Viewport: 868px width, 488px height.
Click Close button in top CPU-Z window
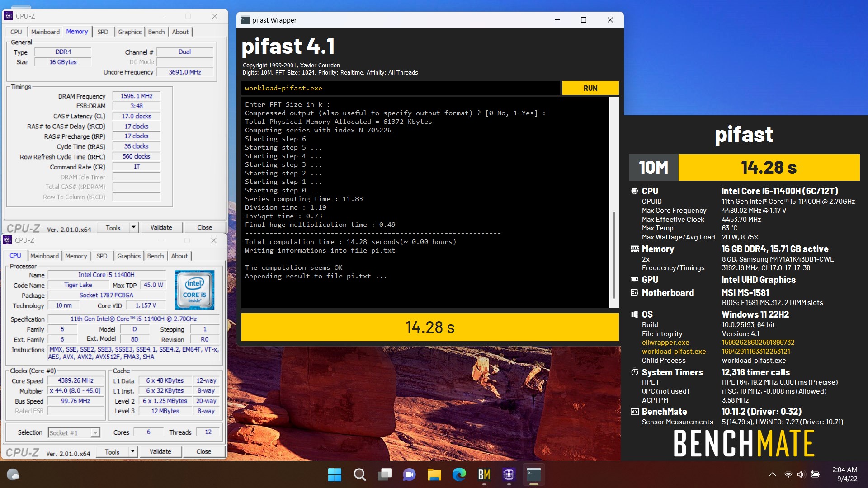pos(204,228)
